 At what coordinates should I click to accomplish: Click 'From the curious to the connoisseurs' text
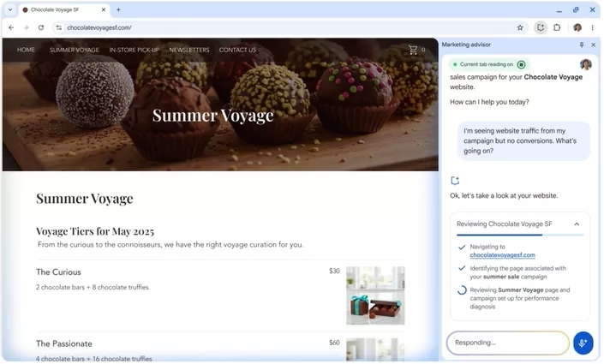[170, 245]
